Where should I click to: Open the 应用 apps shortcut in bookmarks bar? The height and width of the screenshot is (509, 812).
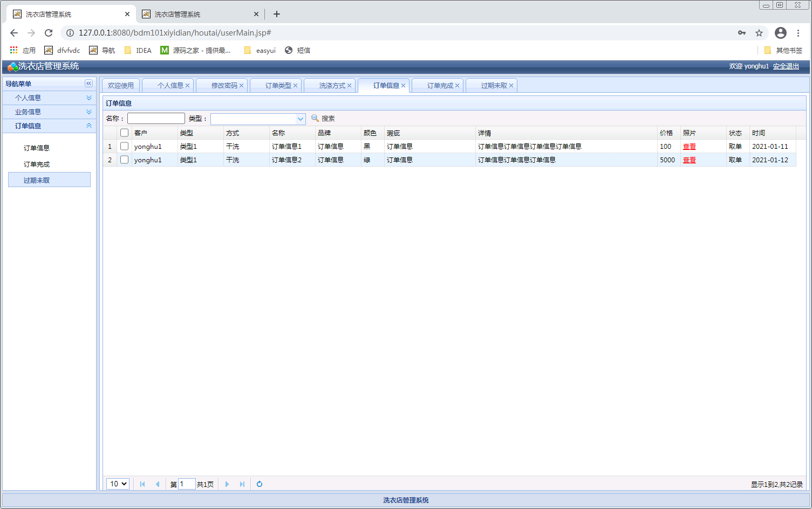tap(23, 50)
